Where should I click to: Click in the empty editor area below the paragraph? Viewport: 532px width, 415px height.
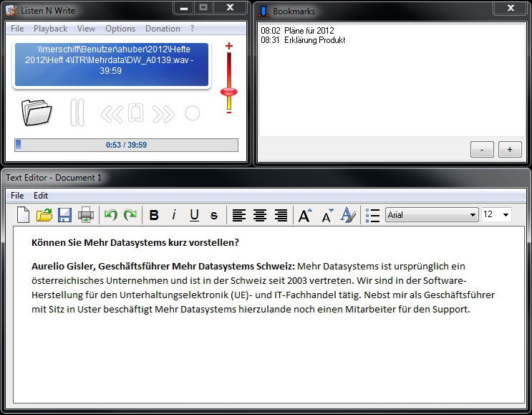269,360
